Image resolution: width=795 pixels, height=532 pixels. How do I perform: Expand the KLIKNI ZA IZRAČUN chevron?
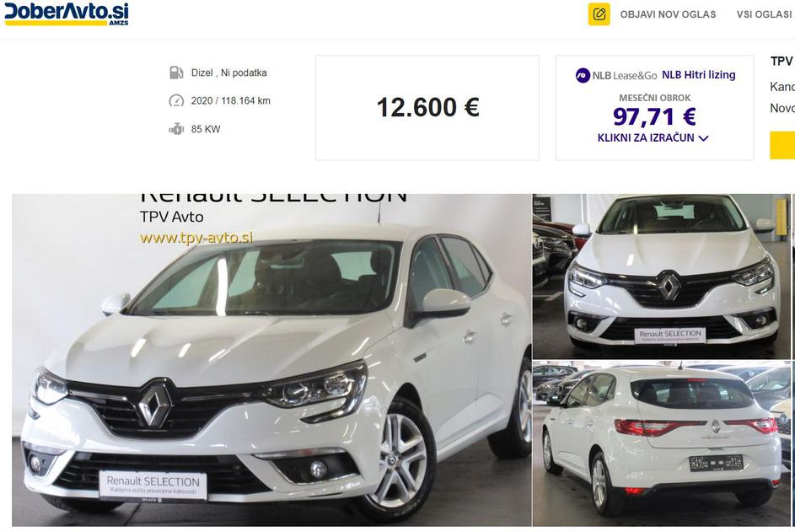[x=703, y=138]
